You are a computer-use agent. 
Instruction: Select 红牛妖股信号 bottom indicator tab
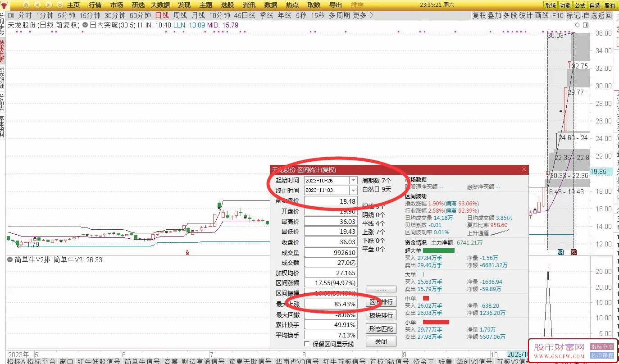[99, 361]
